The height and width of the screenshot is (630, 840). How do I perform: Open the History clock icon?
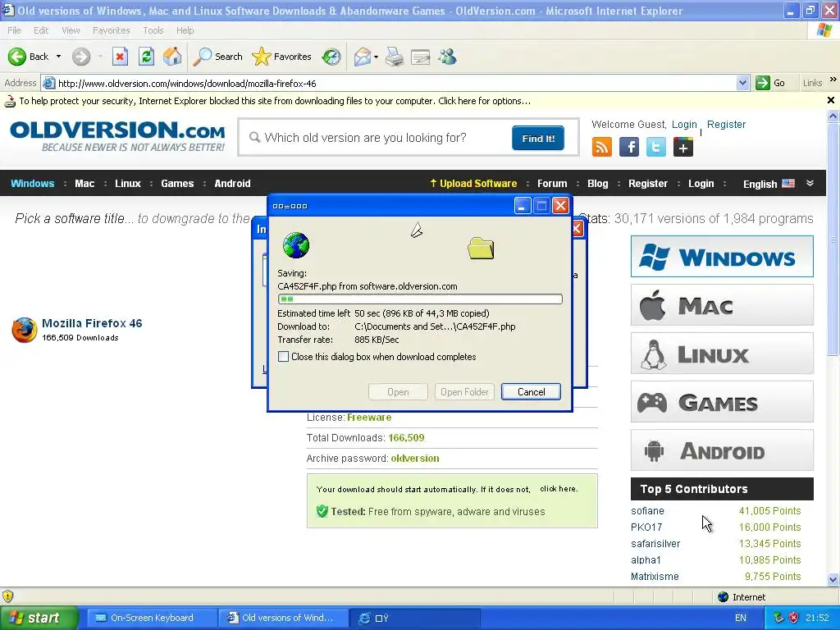(x=331, y=57)
